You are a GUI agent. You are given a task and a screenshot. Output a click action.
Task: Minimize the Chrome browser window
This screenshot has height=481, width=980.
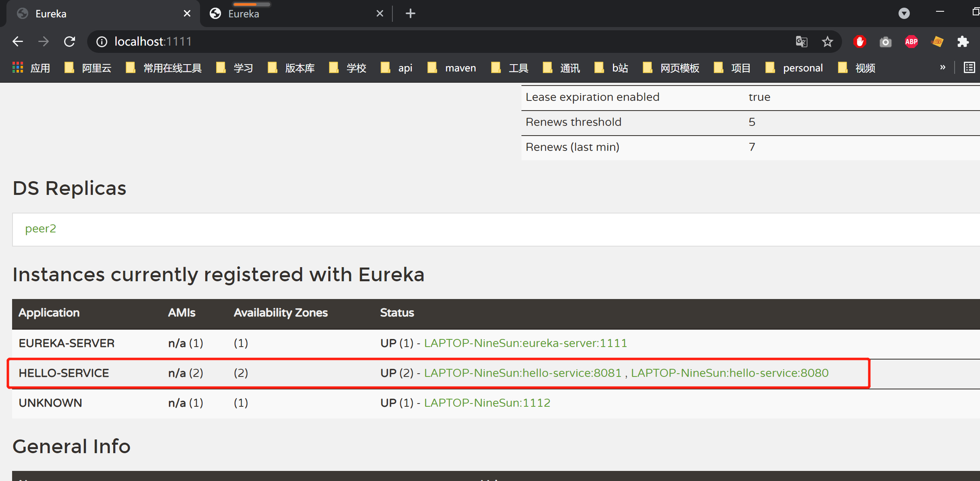[x=940, y=12]
